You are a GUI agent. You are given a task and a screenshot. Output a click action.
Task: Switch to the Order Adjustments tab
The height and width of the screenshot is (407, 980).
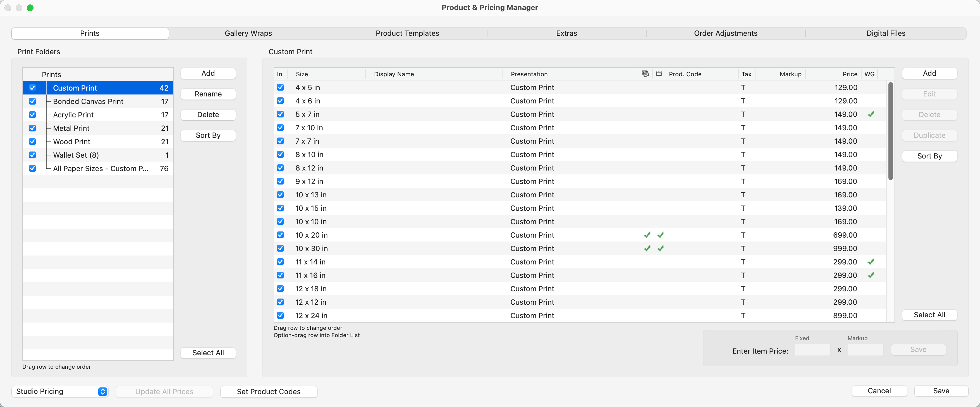pyautogui.click(x=725, y=33)
